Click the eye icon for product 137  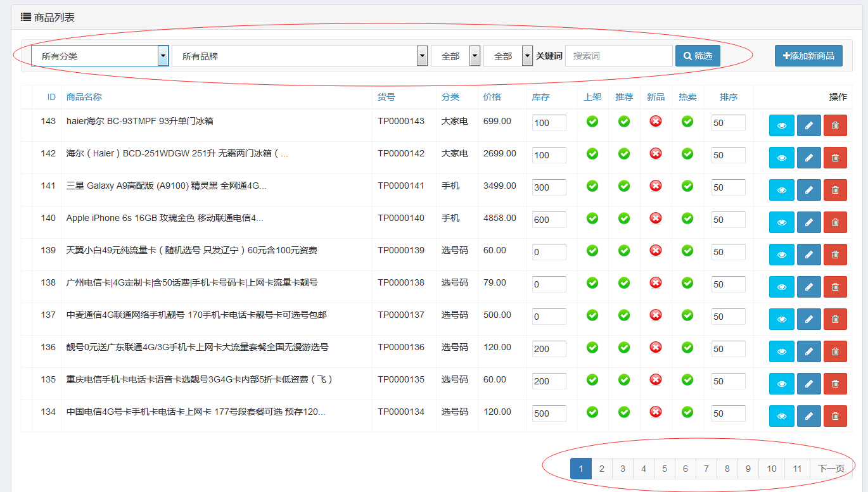781,319
